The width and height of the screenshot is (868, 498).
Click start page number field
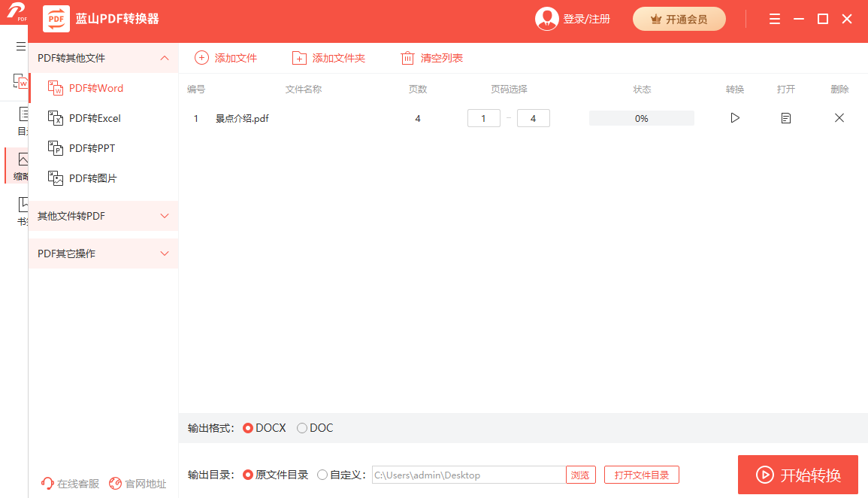pyautogui.click(x=484, y=118)
